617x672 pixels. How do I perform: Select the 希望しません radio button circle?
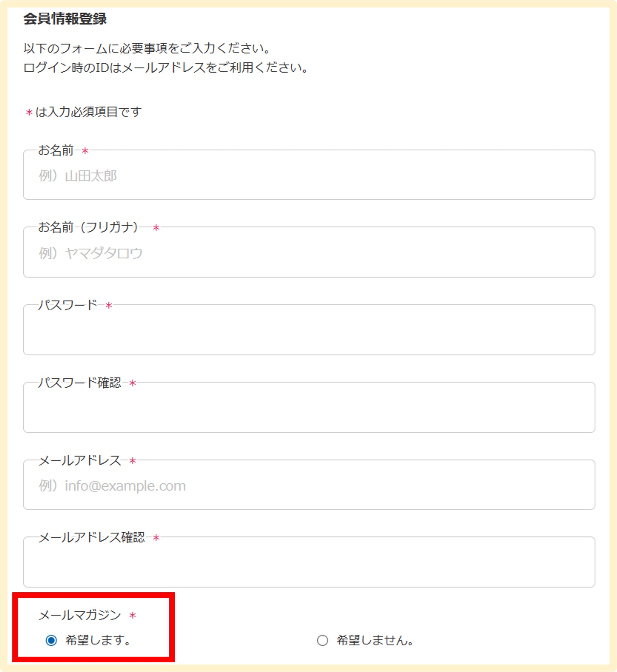click(322, 640)
